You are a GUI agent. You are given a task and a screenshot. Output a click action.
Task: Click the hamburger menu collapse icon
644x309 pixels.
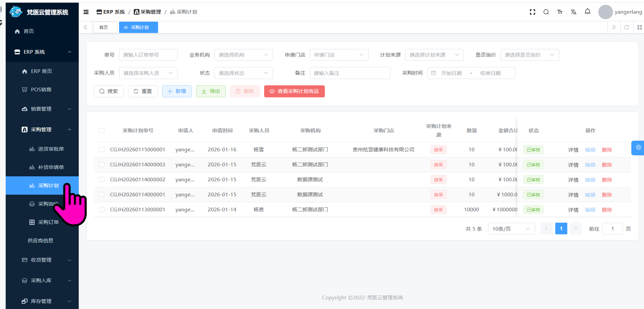[86, 12]
